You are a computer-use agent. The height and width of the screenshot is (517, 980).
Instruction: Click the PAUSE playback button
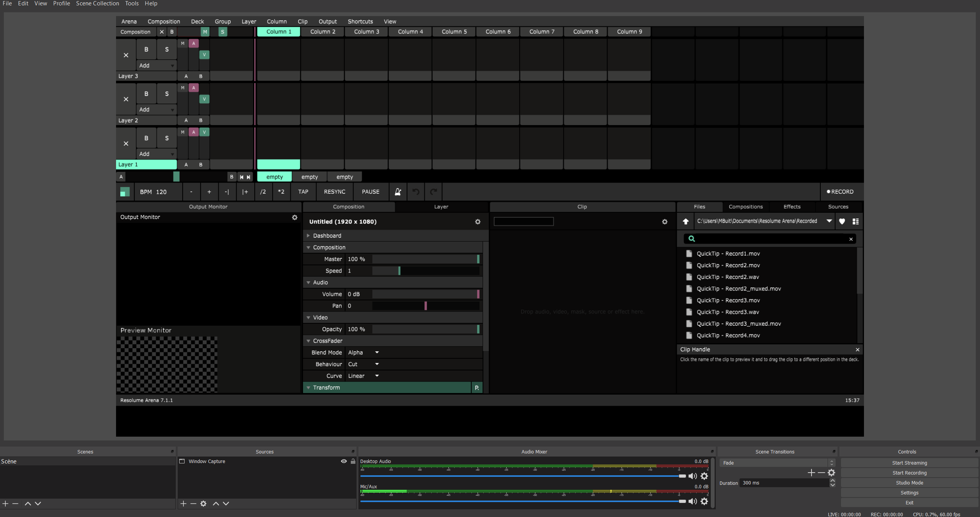370,191
